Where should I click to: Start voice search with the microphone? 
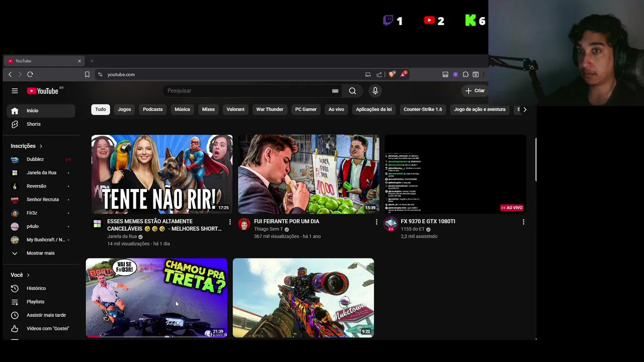375,91
